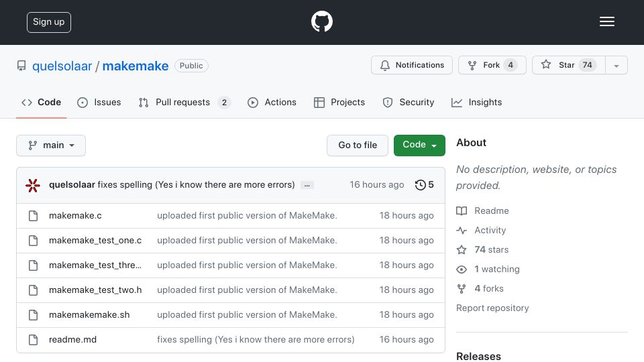Click the file icon for makemake_test_two.h
The image size is (644, 362).
[x=34, y=290]
